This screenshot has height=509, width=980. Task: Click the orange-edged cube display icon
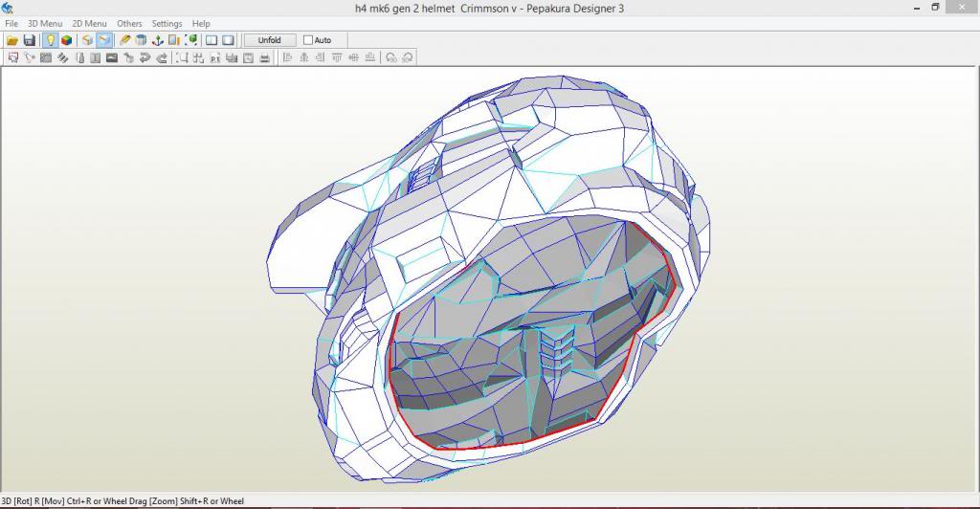coord(87,40)
